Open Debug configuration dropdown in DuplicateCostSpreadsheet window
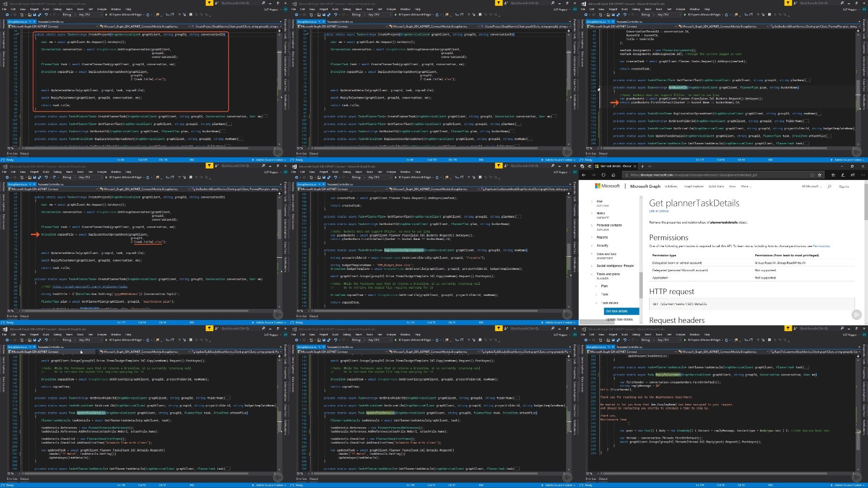 click(x=358, y=177)
